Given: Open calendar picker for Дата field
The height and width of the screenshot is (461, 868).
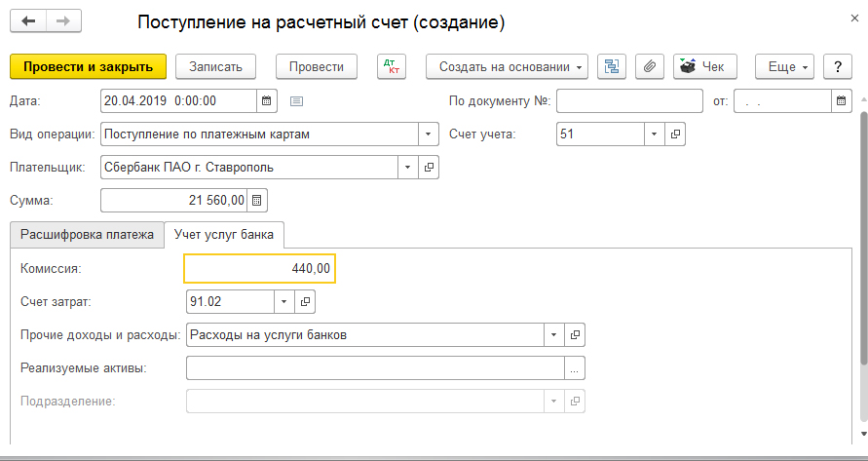Looking at the screenshot, I should click(267, 100).
